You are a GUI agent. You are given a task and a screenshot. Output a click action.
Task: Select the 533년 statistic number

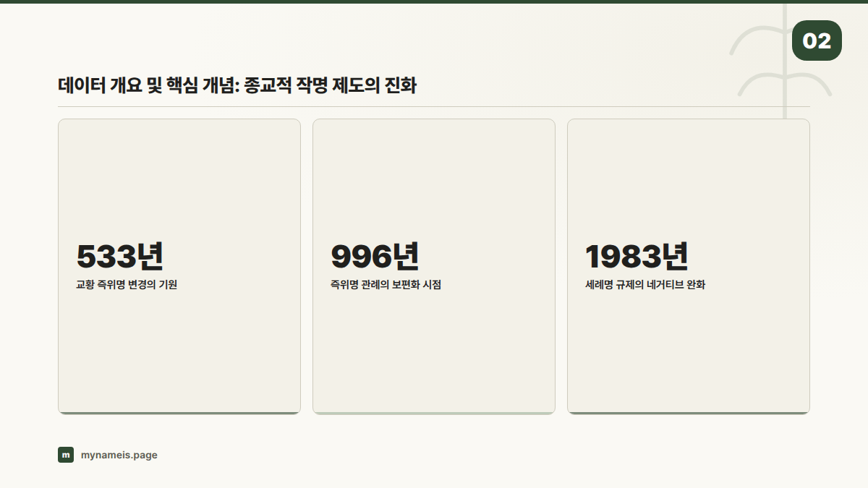(121, 256)
